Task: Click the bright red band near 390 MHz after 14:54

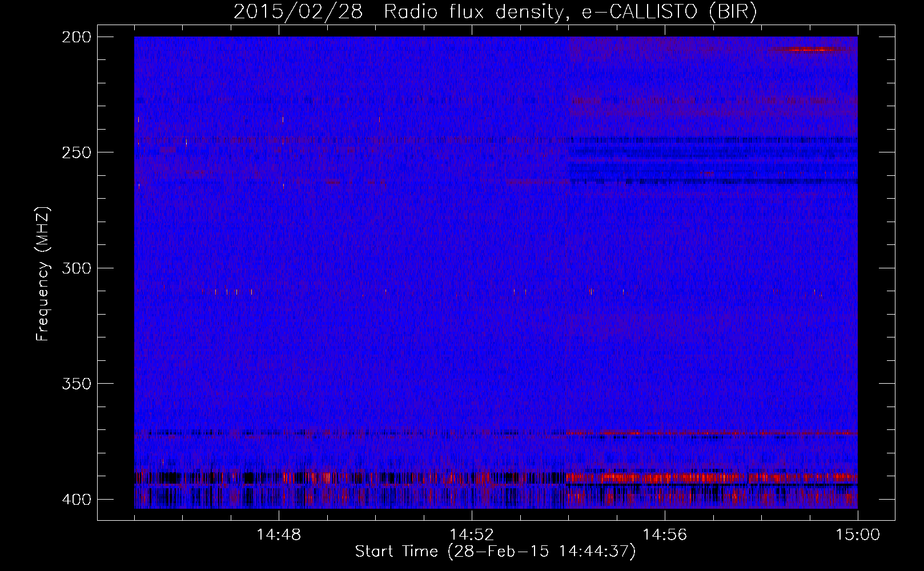Action: coord(712,477)
